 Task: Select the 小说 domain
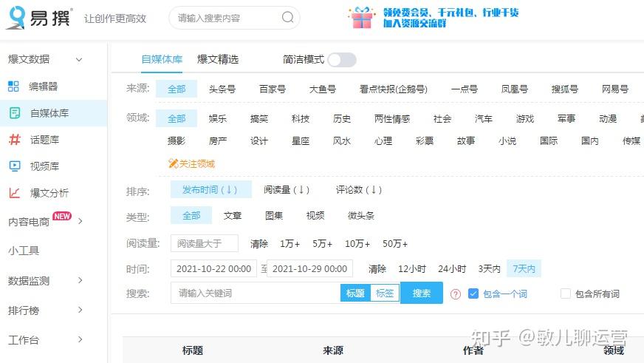507,141
